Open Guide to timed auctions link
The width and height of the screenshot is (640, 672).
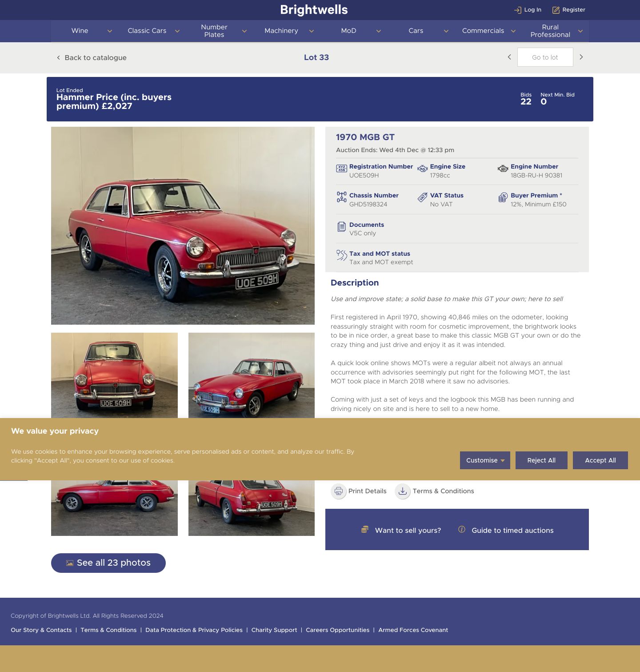click(512, 530)
